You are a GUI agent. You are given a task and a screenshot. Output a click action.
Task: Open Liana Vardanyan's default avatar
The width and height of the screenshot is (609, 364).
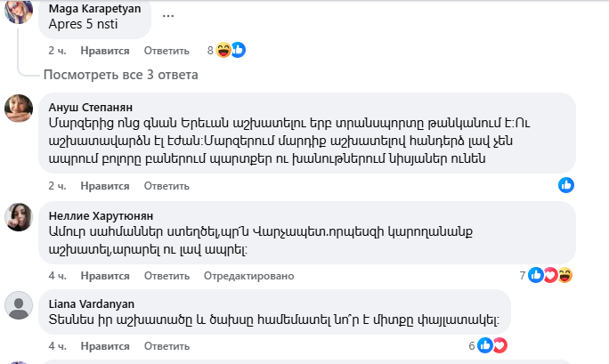tap(20, 305)
